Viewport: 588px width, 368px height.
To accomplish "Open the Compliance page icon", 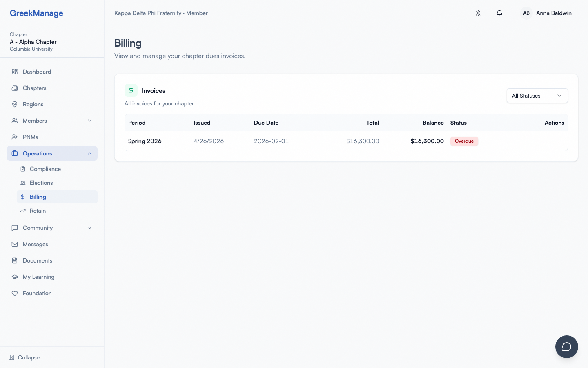I will pyautogui.click(x=23, y=169).
